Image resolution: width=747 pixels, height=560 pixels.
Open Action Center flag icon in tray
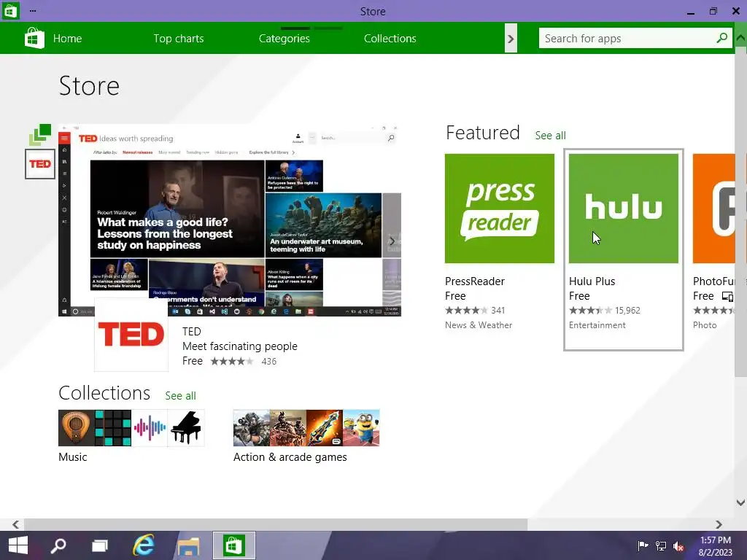click(643, 545)
